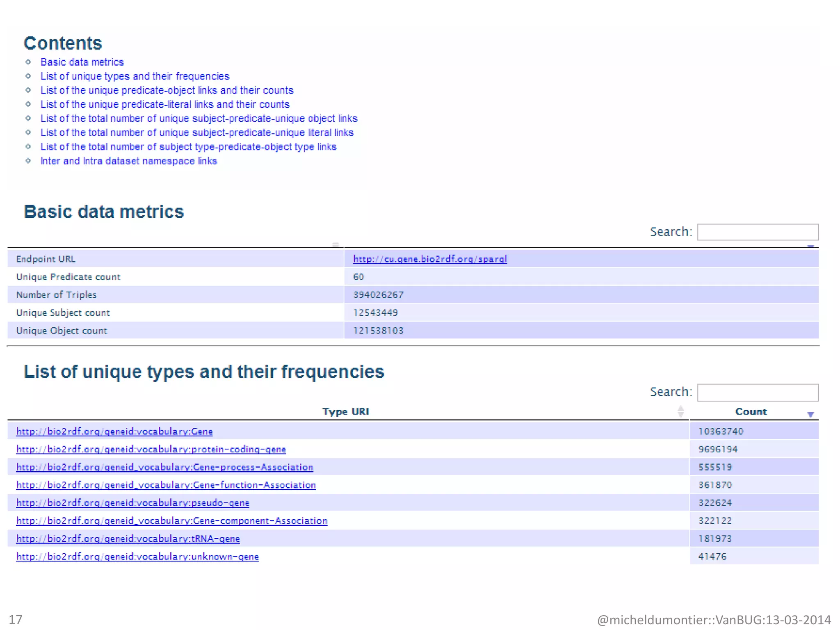This screenshot has width=840, height=630.
Task: Open subject-predicate-unique object links entry
Action: (199, 119)
